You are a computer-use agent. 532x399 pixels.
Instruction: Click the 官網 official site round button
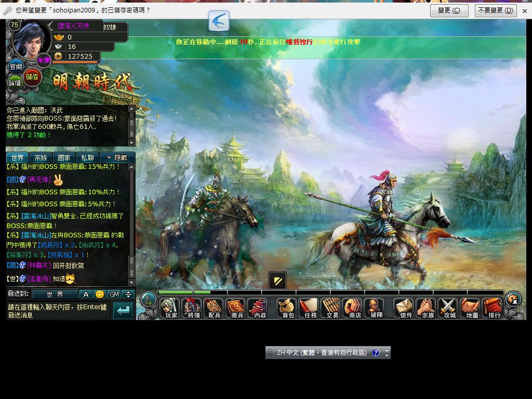click(x=16, y=67)
